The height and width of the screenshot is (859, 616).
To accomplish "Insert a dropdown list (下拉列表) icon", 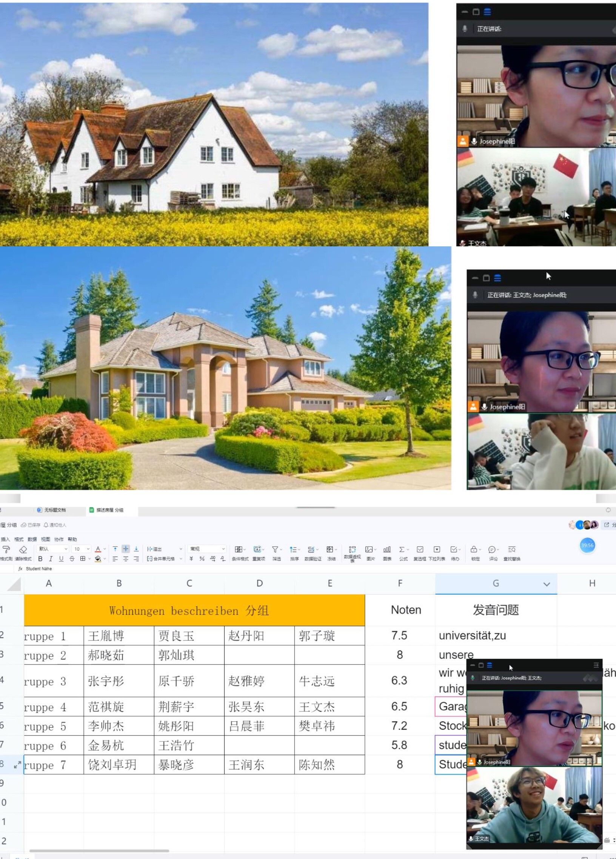I will point(437,549).
